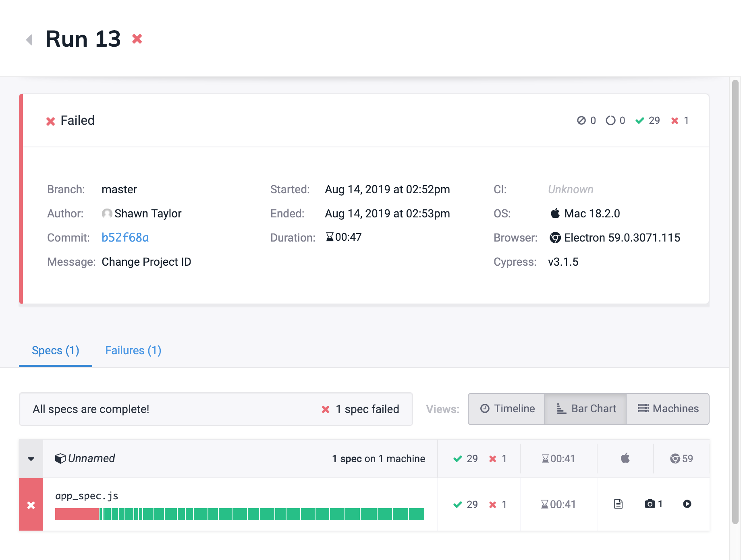
Task: Click the 1 spec failed status message
Action: pyautogui.click(x=360, y=409)
